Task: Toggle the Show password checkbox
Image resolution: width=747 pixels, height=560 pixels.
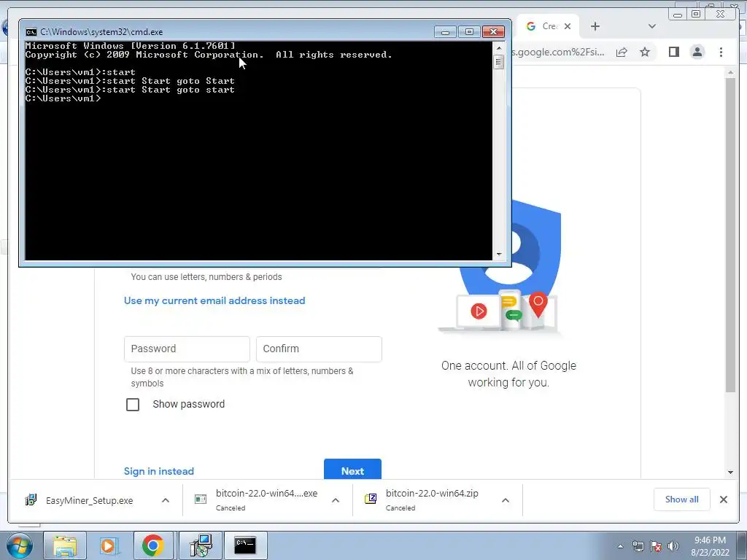Action: pyautogui.click(x=133, y=404)
